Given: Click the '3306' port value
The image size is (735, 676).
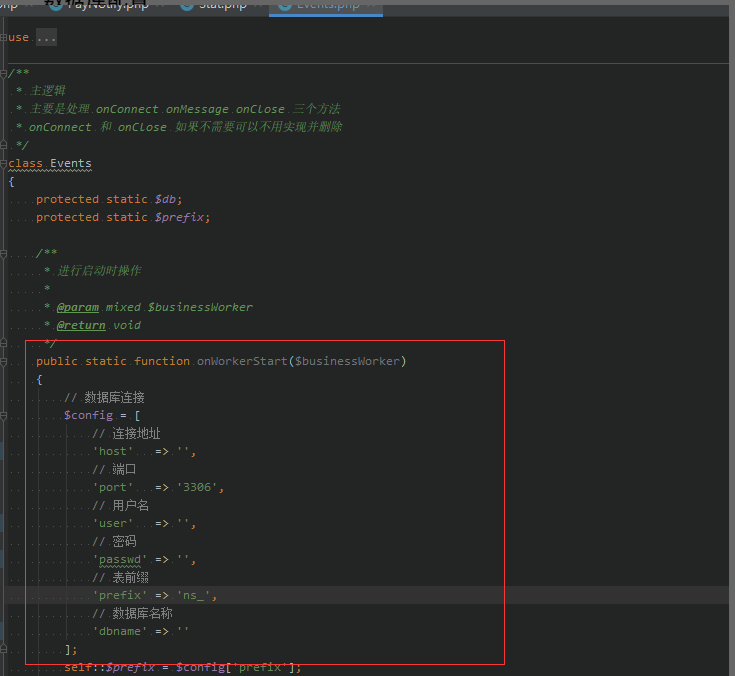Looking at the screenshot, I should [x=197, y=488].
